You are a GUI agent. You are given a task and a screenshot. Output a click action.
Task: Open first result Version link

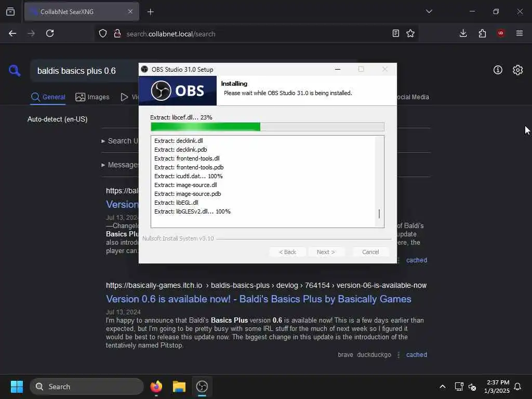click(122, 204)
